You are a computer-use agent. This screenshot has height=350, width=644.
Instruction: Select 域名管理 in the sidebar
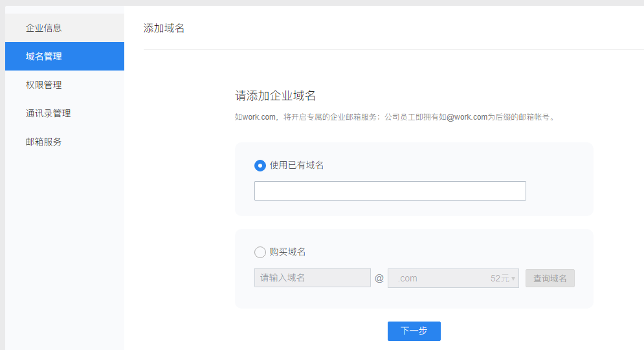(44, 56)
